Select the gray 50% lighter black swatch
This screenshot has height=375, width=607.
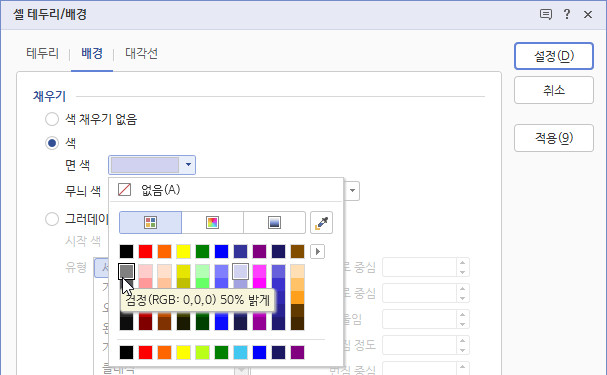click(127, 272)
